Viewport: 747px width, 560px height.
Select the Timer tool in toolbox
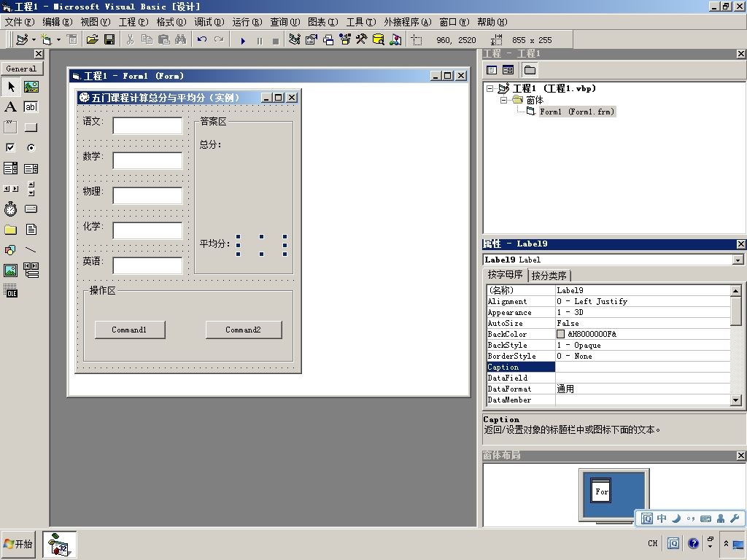point(10,209)
